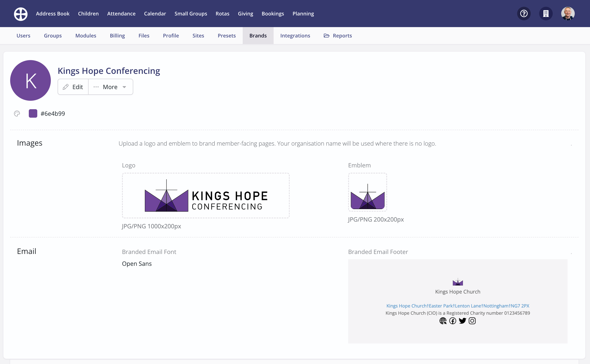
Task: Go to the Bookings module
Action: click(273, 14)
